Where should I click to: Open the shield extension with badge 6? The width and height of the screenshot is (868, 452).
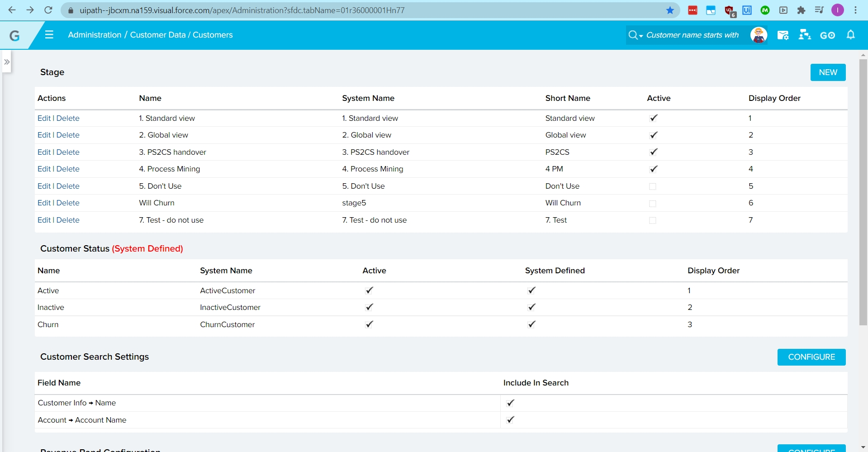pos(729,11)
